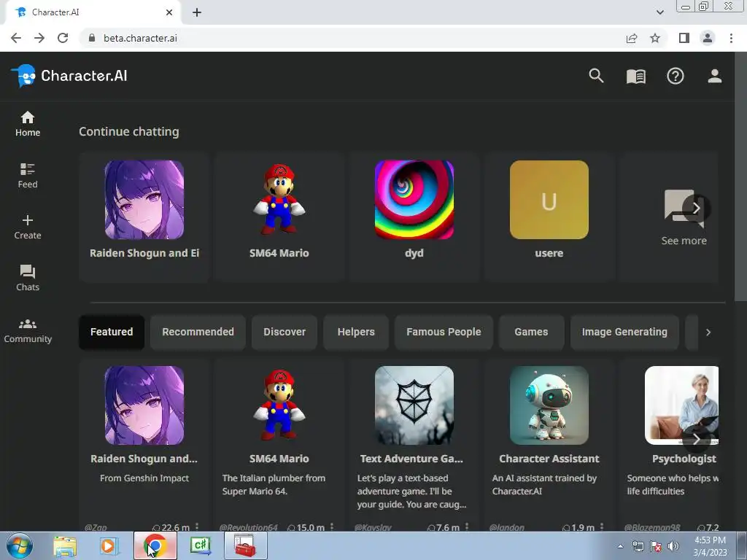This screenshot has height=560, width=747.
Task: Open the Text Adventure Game featured character
Action: coord(414,446)
